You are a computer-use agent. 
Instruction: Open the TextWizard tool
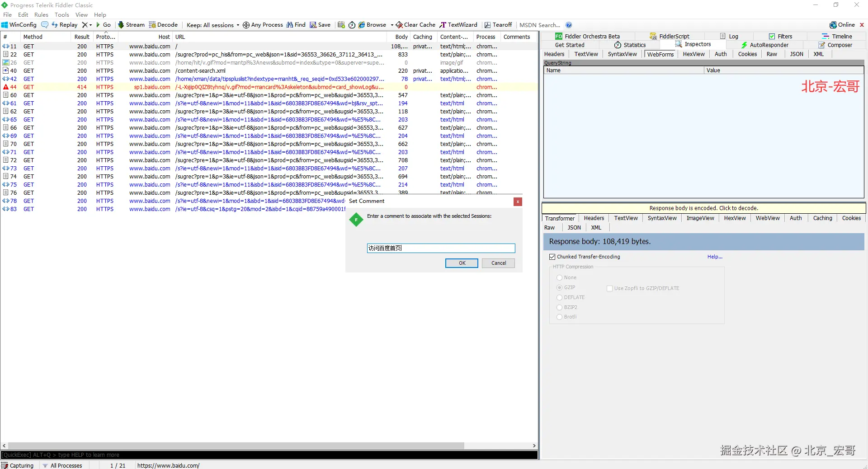tap(458, 25)
